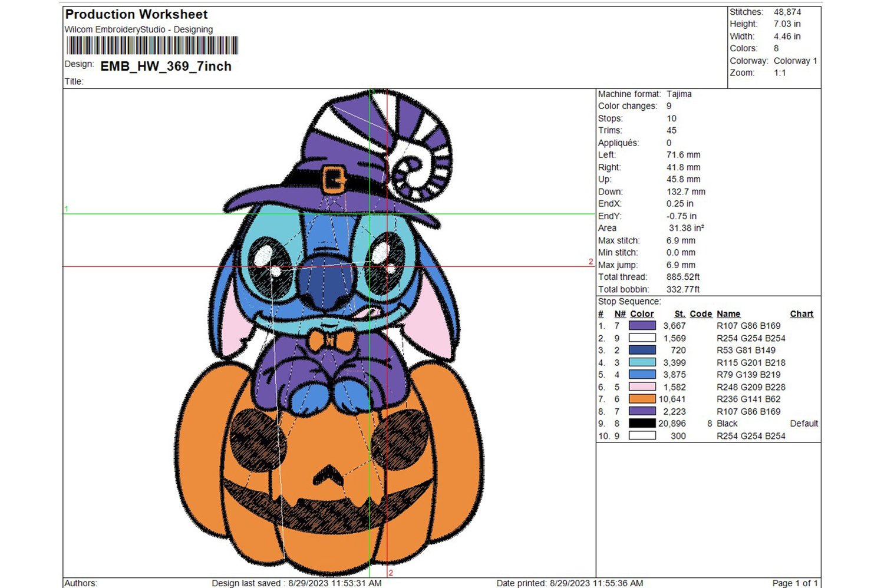Viewport: 884px width, 588px height.
Task: Select total bobbin value "332.77ft"
Action: coord(683,289)
